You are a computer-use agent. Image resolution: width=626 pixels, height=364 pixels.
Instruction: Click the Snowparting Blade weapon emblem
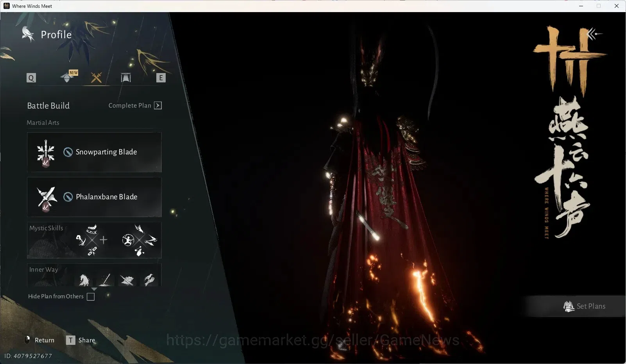46,153
